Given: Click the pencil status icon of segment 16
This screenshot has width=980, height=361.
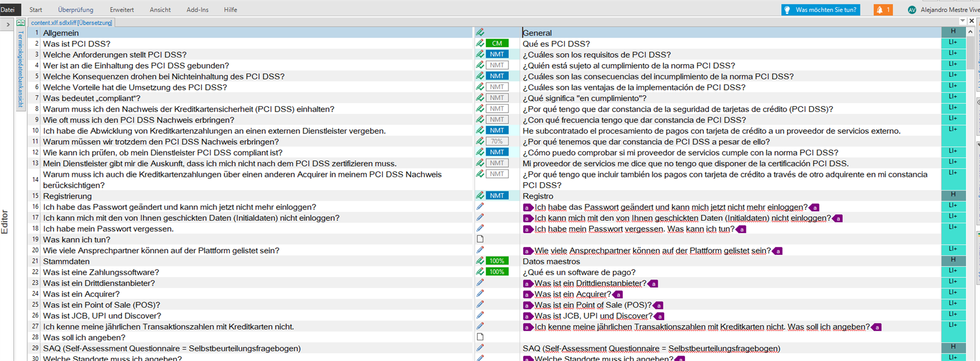Looking at the screenshot, I should click(480, 206).
